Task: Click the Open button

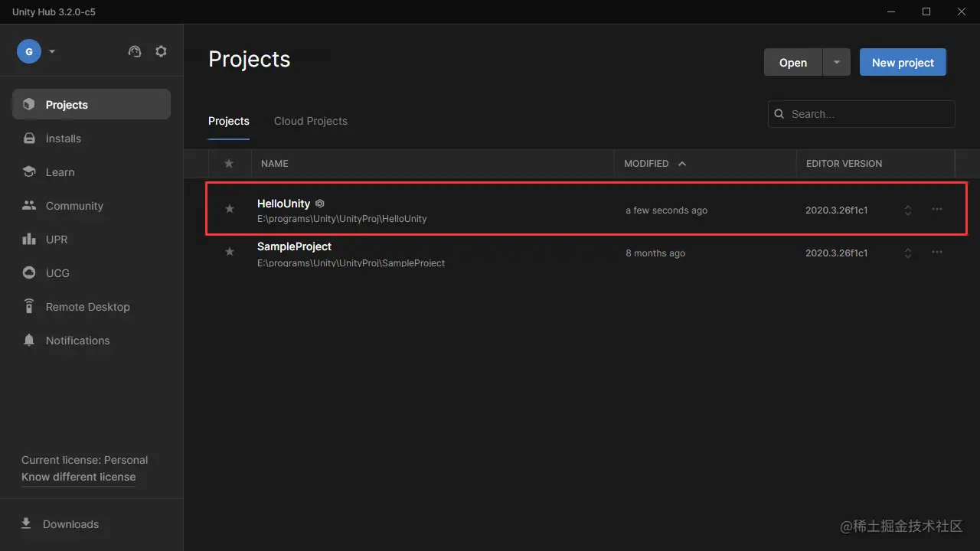Action: click(793, 63)
